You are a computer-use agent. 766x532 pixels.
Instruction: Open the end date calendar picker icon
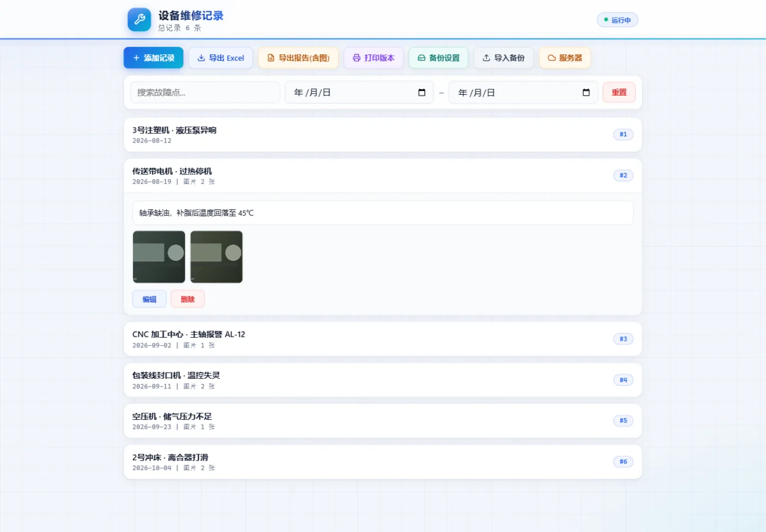point(586,93)
